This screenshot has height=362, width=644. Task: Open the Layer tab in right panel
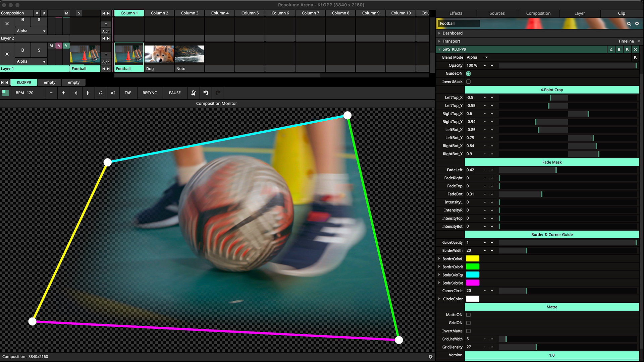580,13
